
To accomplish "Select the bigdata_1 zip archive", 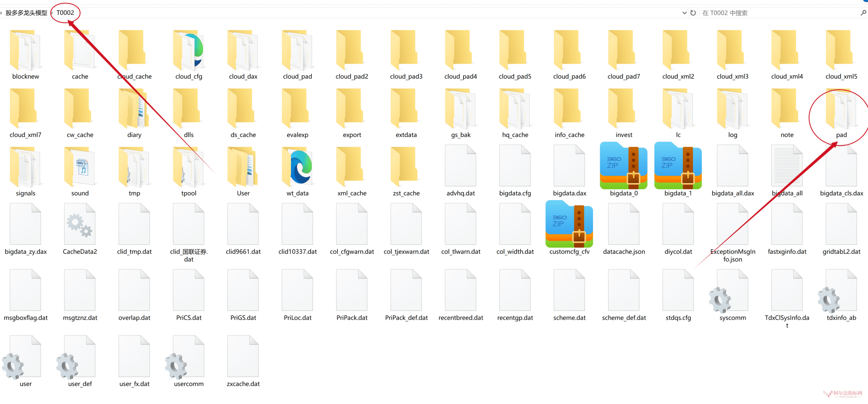I will [677, 167].
